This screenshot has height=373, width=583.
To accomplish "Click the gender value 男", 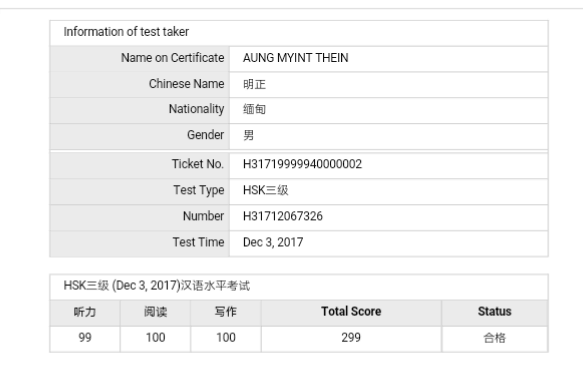I will click(x=248, y=135).
